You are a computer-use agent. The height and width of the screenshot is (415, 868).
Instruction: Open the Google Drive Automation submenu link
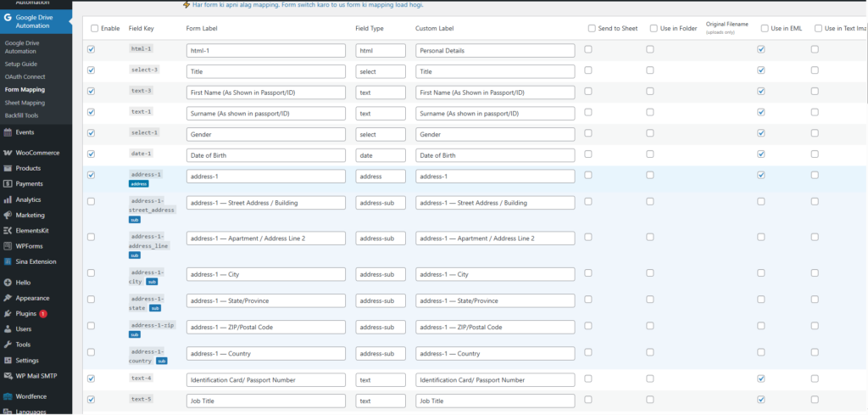22,47
